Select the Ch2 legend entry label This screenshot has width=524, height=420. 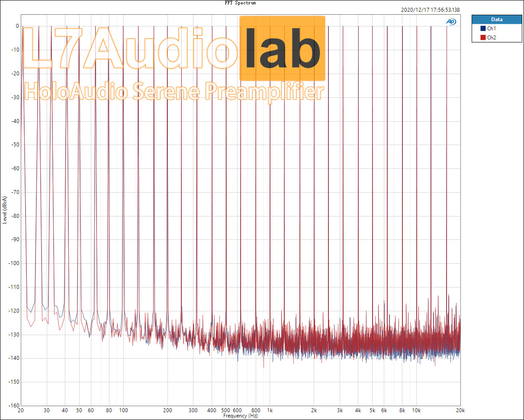coord(492,37)
